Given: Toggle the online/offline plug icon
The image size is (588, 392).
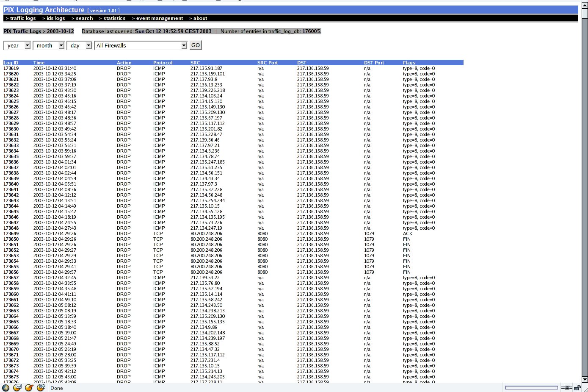Looking at the screenshot, I should 566,388.
